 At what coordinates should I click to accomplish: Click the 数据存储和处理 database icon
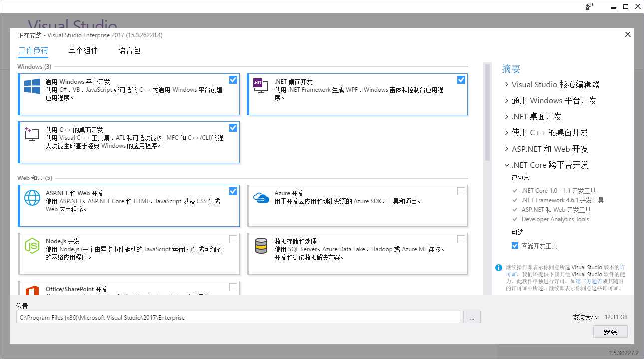tap(261, 246)
